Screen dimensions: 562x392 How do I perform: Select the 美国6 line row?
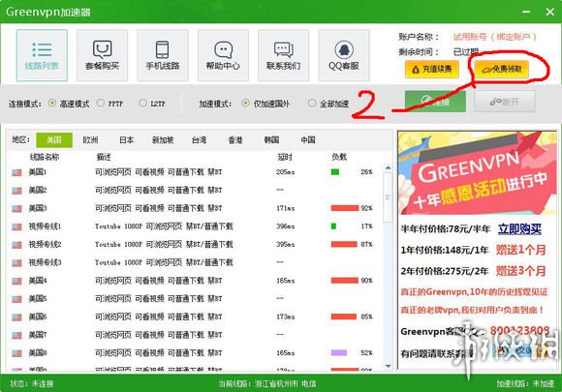point(194,317)
